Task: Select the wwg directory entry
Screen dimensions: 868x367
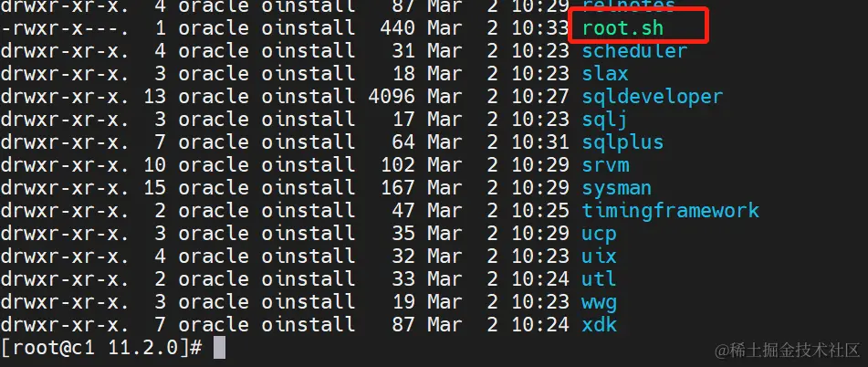Action: point(599,302)
